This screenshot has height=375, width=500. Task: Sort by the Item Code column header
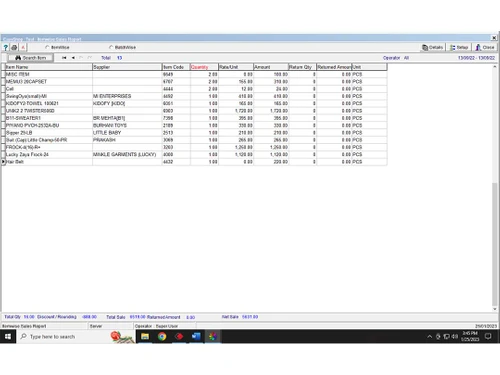click(176, 67)
